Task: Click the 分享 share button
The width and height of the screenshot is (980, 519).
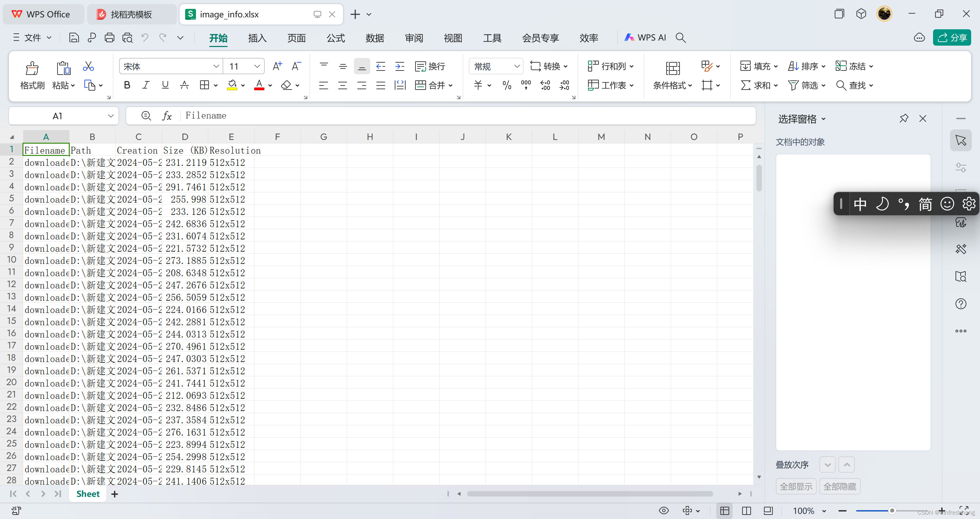Action: click(952, 38)
